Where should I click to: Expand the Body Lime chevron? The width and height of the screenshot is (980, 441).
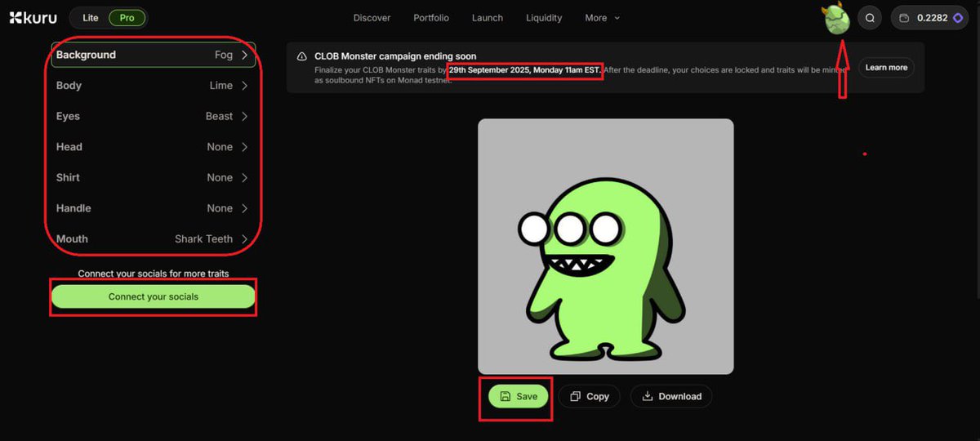tap(244, 86)
